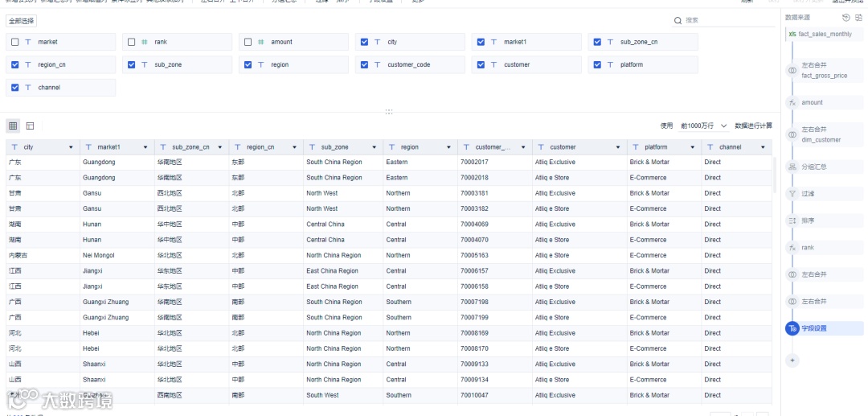
Task: Select Atliq Exclusive in row 70006157
Action: coord(579,271)
